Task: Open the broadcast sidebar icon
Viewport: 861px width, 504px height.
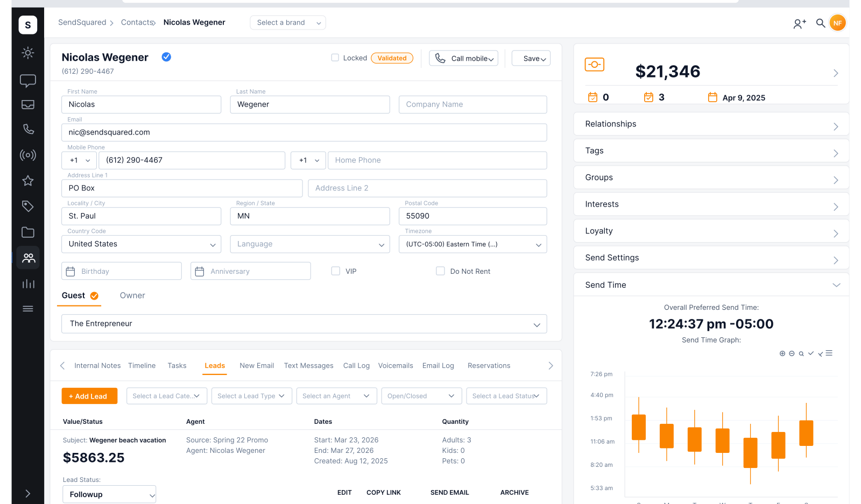Action: click(28, 155)
